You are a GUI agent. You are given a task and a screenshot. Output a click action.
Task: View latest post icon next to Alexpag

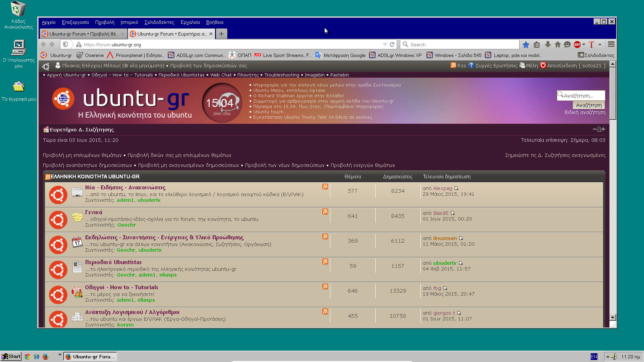456,188
